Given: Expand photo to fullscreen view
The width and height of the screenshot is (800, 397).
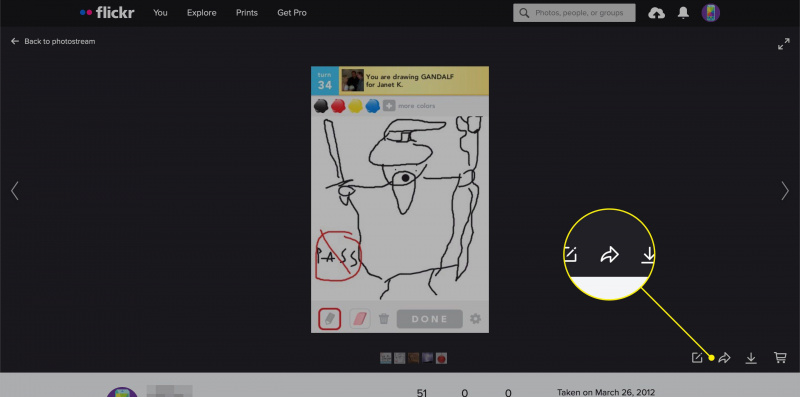Looking at the screenshot, I should (x=783, y=44).
